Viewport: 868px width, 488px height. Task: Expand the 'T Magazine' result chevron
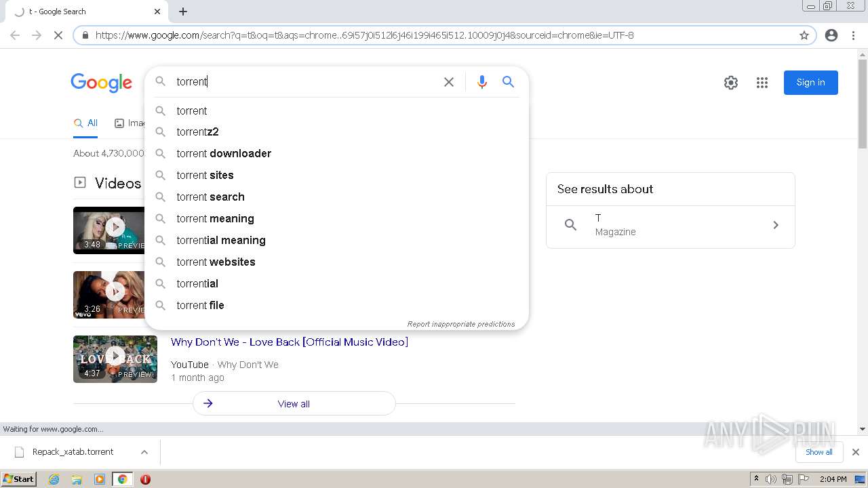click(776, 225)
